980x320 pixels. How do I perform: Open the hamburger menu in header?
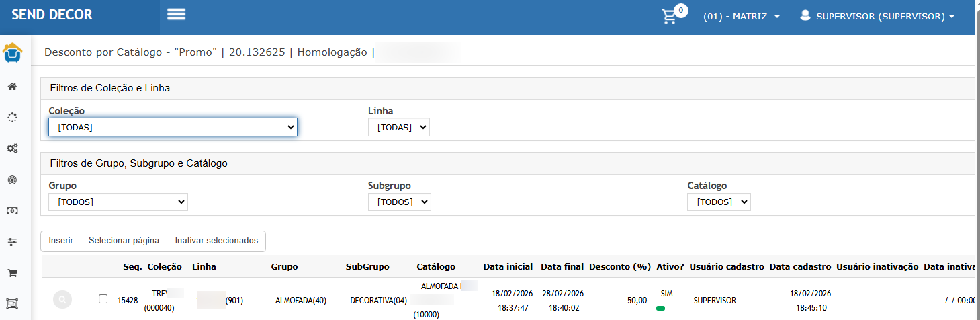tap(176, 15)
